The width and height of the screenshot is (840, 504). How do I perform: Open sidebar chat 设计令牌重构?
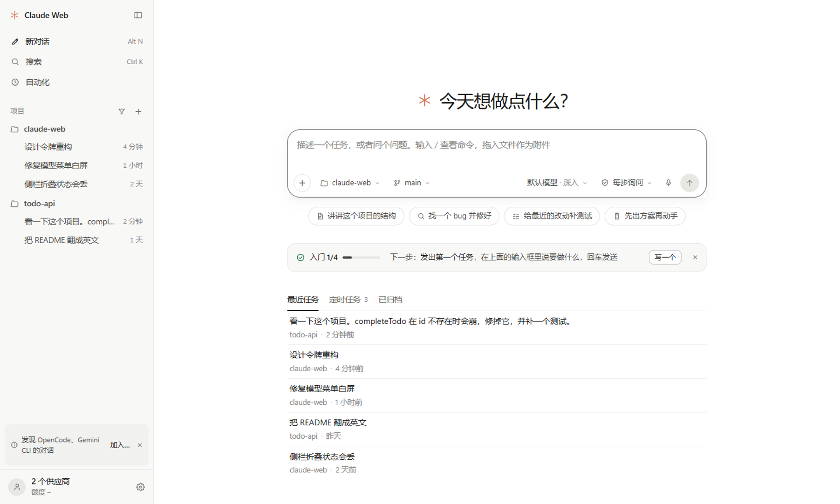(76, 147)
